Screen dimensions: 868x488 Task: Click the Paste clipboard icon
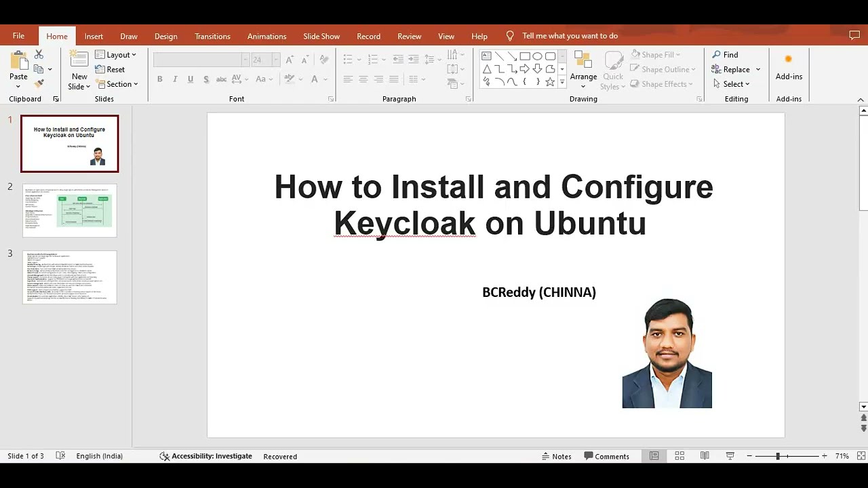click(18, 61)
